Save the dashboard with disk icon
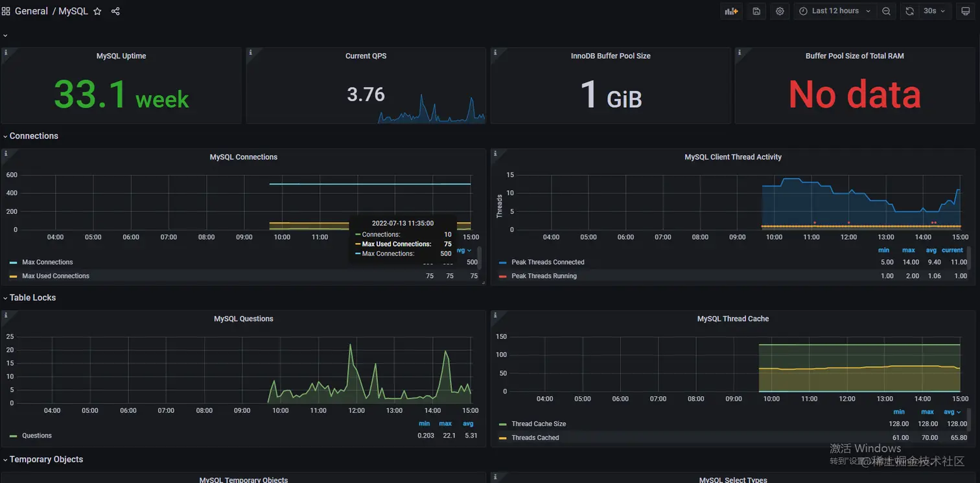Image resolution: width=980 pixels, height=483 pixels. (756, 11)
